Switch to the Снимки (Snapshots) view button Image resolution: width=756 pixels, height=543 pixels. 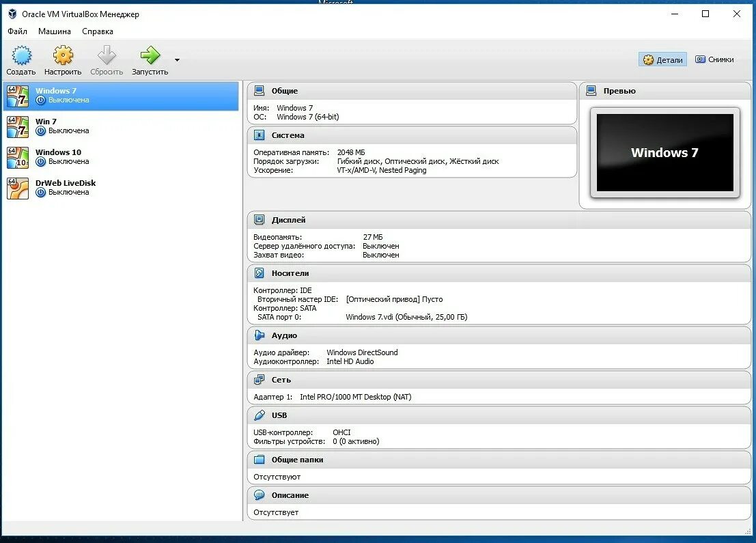coord(714,59)
